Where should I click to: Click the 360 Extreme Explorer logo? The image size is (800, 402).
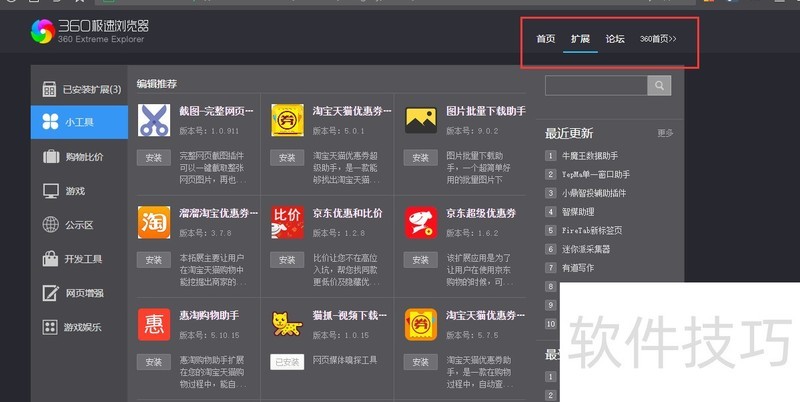coord(90,31)
